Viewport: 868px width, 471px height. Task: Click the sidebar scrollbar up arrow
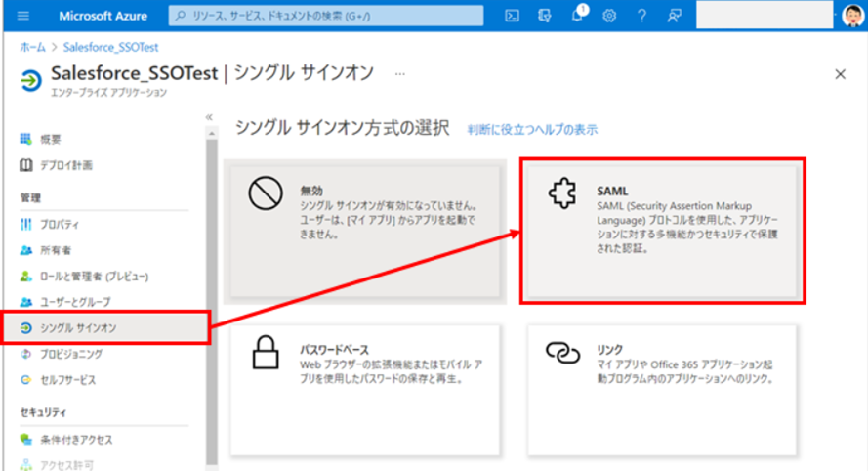coord(212,134)
